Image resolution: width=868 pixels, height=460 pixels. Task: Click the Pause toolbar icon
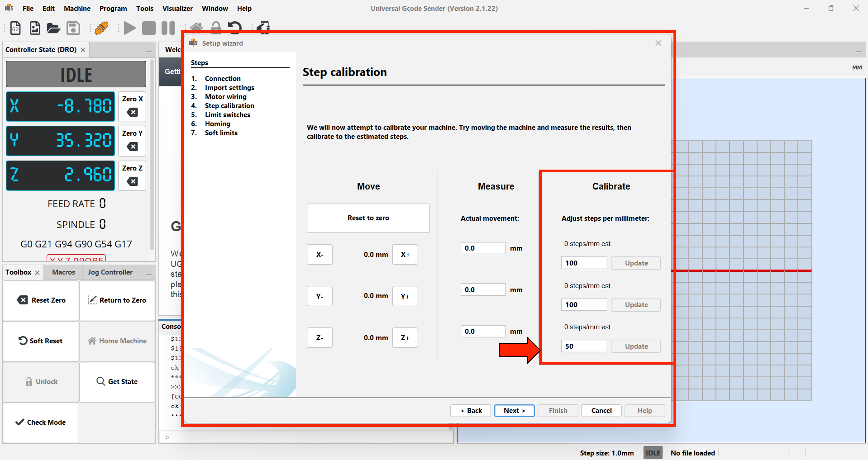pyautogui.click(x=168, y=28)
